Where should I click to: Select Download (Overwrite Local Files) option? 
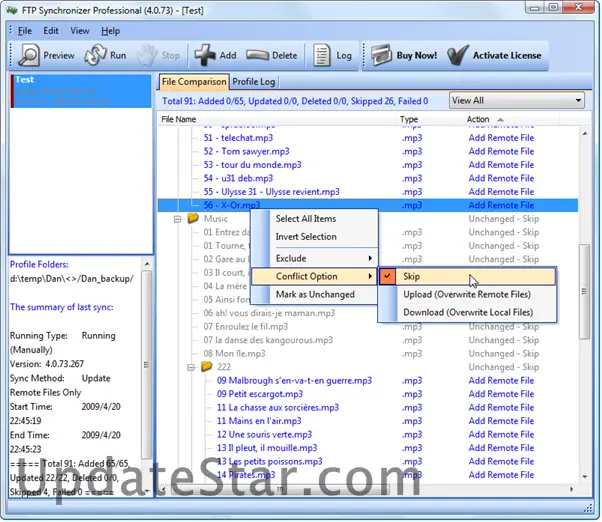[x=468, y=312]
